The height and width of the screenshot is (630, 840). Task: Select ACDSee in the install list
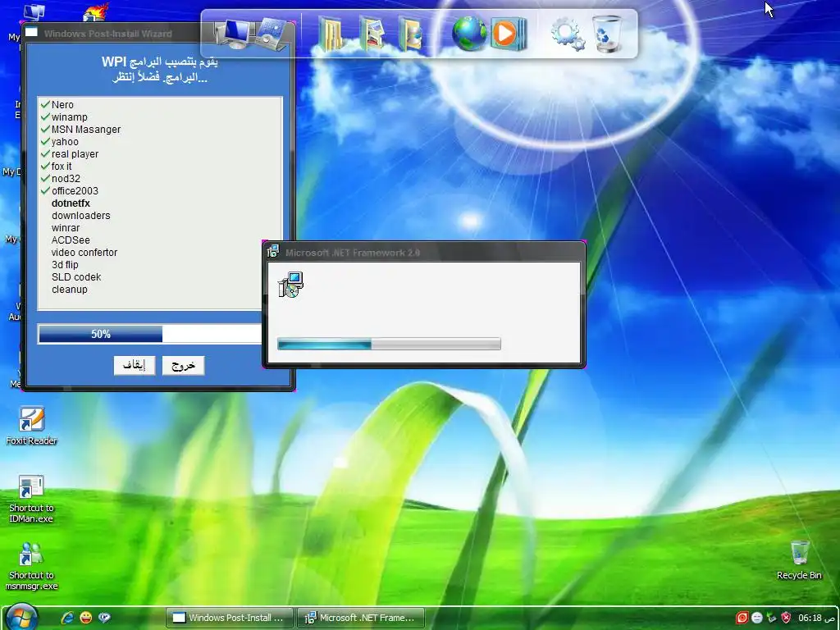coord(71,240)
